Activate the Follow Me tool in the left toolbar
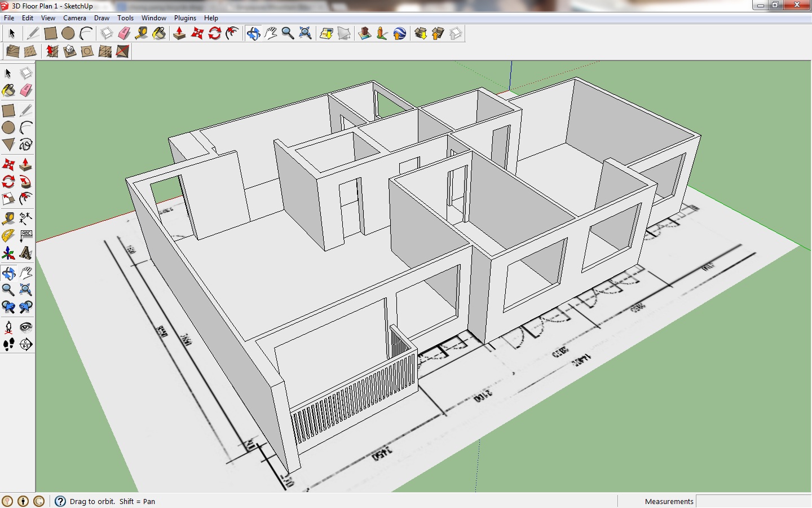The width and height of the screenshot is (812, 508). point(25,181)
